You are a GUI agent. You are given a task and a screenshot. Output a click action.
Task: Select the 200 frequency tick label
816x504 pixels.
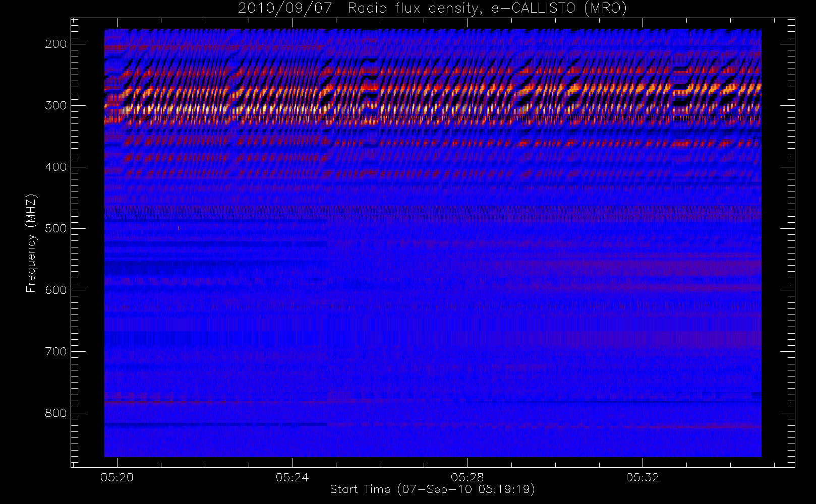[x=55, y=44]
